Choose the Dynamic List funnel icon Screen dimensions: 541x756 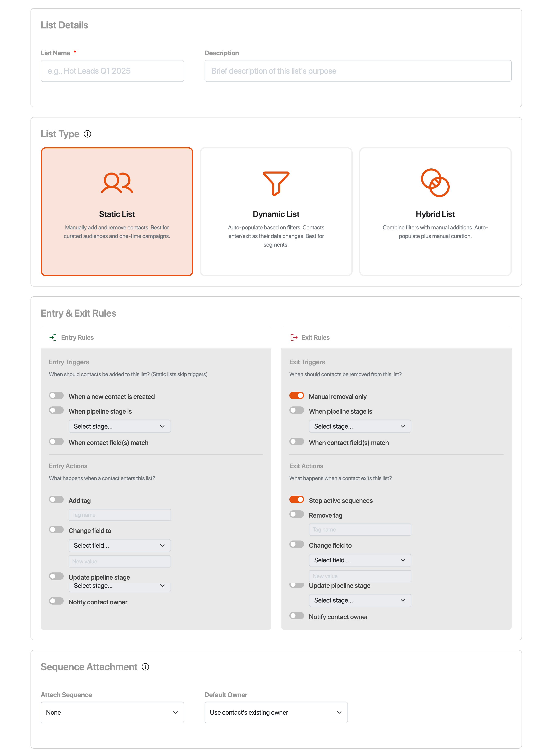[x=276, y=183]
